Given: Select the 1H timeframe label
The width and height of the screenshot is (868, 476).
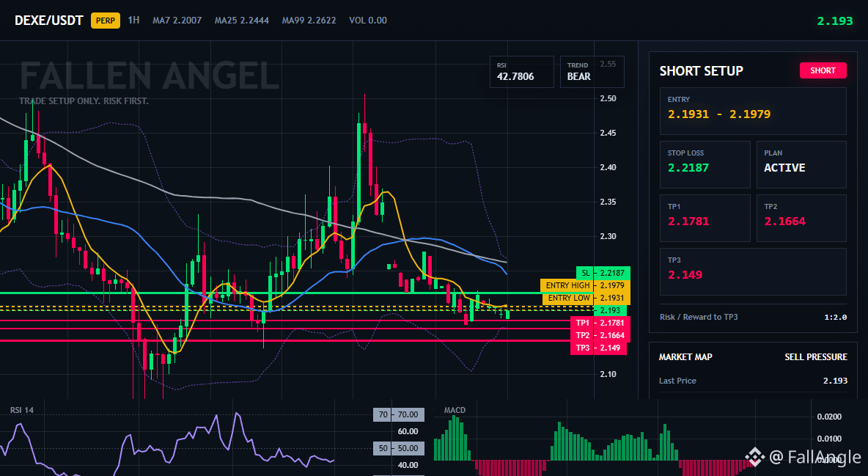Looking at the screenshot, I should [133, 20].
